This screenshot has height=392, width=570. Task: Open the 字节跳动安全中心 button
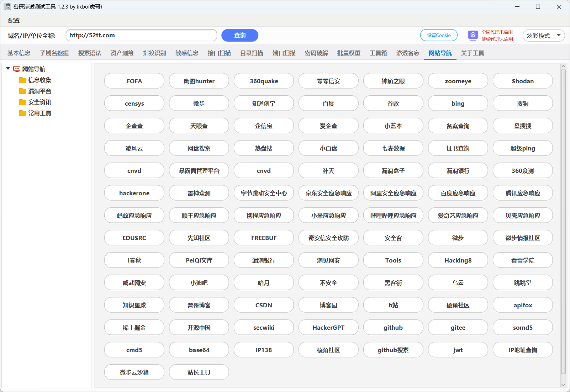click(x=264, y=193)
